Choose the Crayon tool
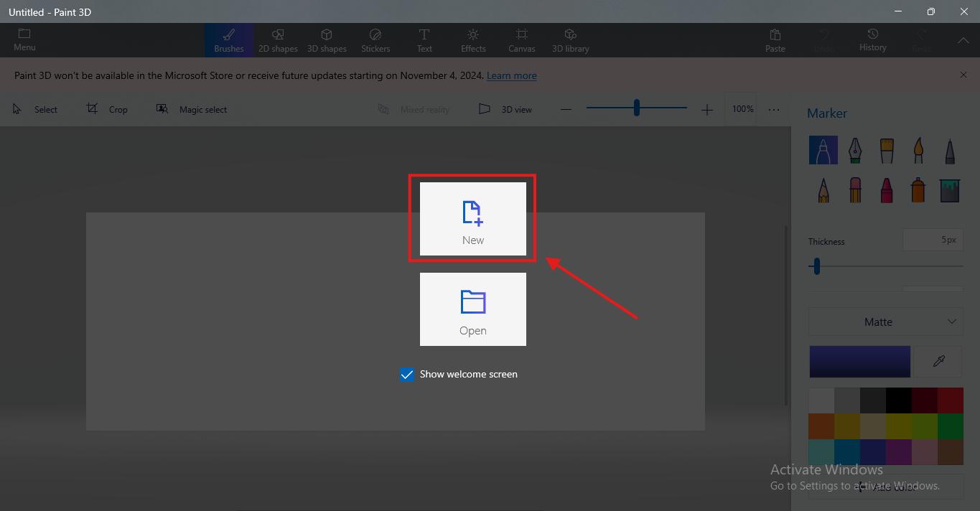This screenshot has width=980, height=511. [x=887, y=190]
